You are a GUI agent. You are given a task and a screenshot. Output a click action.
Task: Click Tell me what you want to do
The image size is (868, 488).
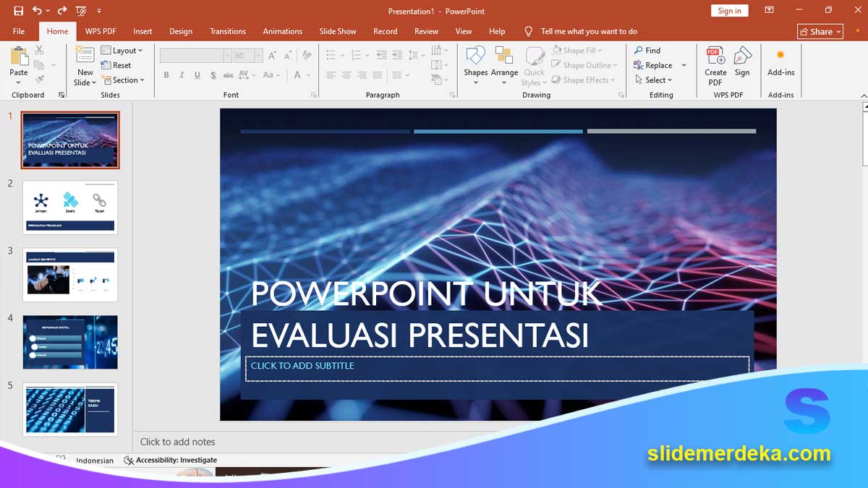(590, 31)
